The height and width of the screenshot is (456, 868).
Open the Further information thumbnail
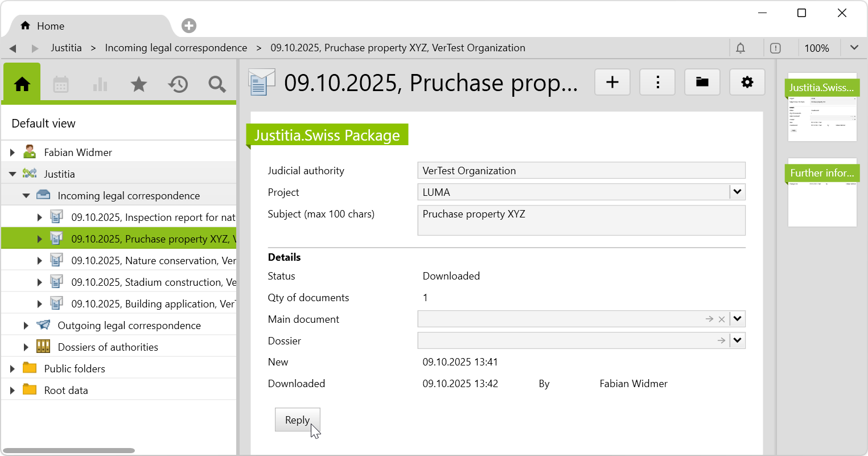tap(822, 192)
